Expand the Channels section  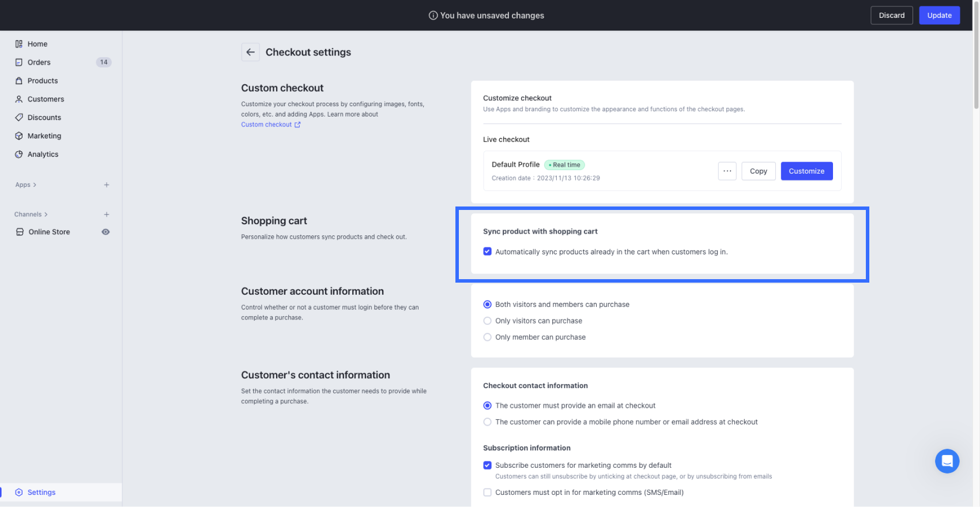tap(31, 214)
